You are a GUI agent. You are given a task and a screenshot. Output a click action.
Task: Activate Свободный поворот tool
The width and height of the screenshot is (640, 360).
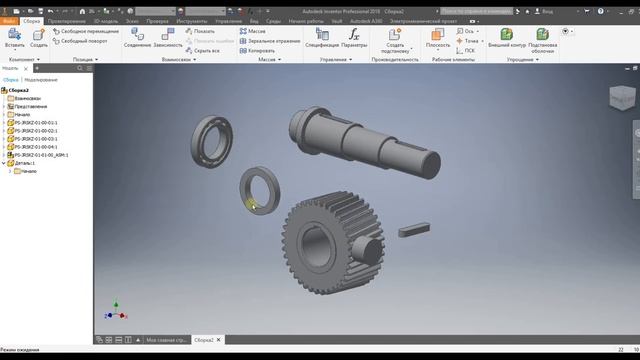click(80, 41)
